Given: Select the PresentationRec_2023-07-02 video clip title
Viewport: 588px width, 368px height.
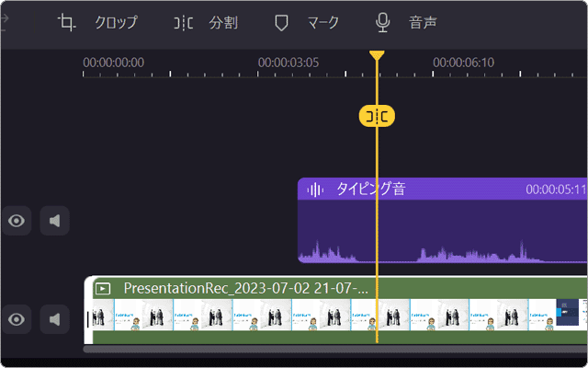Looking at the screenshot, I should tap(245, 288).
